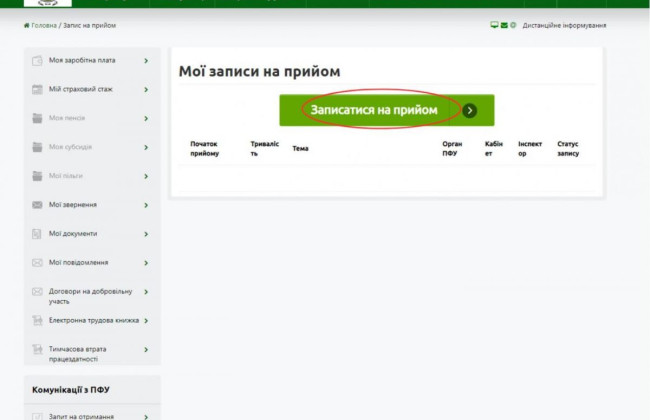Select 'Договори на добровільну участь' in sidebar
Screen dimensions: 650x420
(x=90, y=296)
